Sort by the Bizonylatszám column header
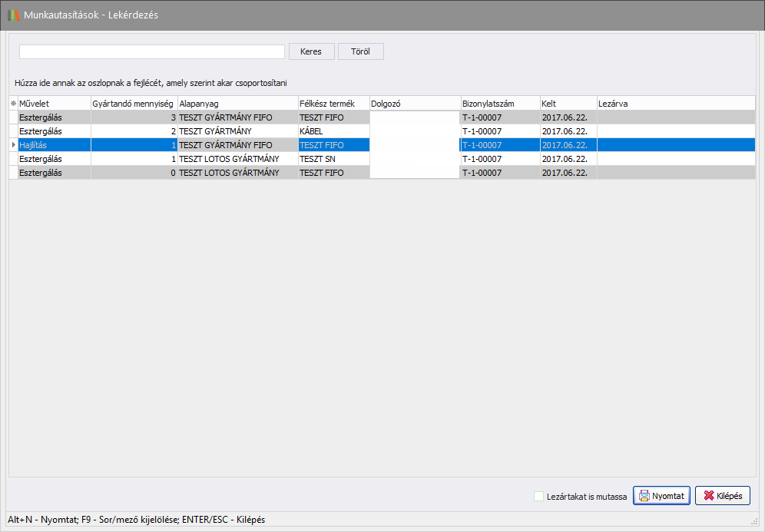 [x=499, y=103]
